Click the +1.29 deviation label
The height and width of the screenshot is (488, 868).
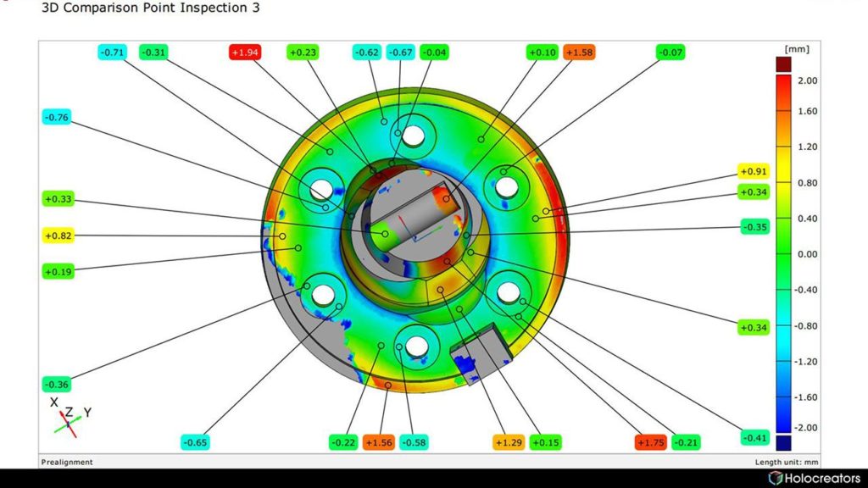509,442
